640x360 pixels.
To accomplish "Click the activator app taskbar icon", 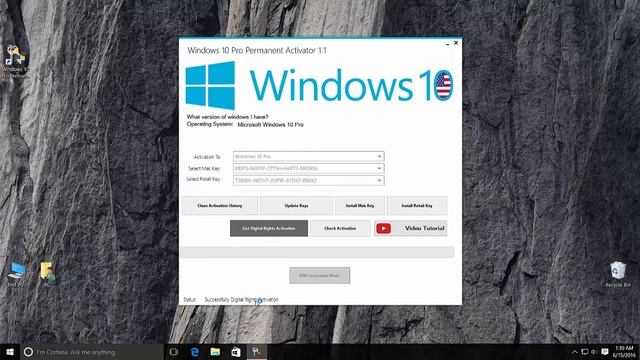I will 256,352.
